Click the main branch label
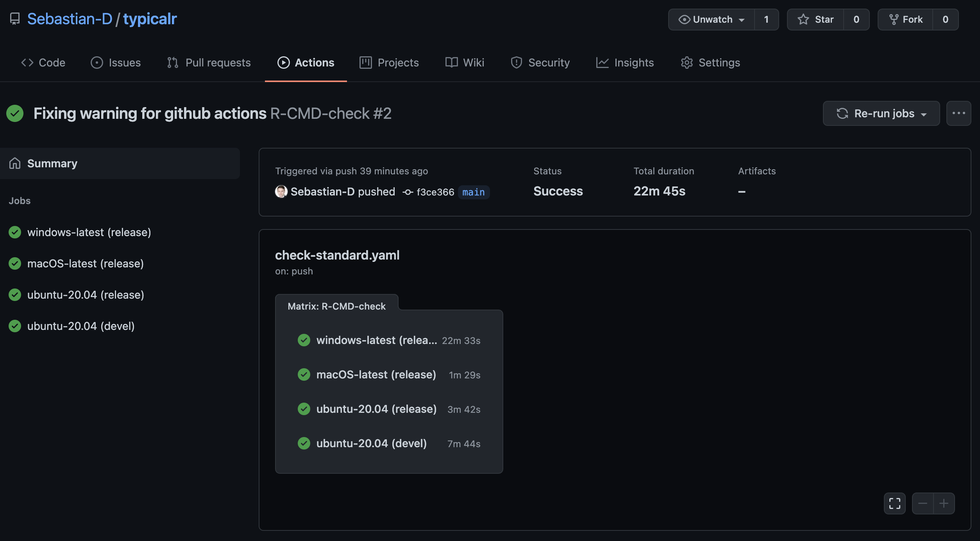 point(474,192)
